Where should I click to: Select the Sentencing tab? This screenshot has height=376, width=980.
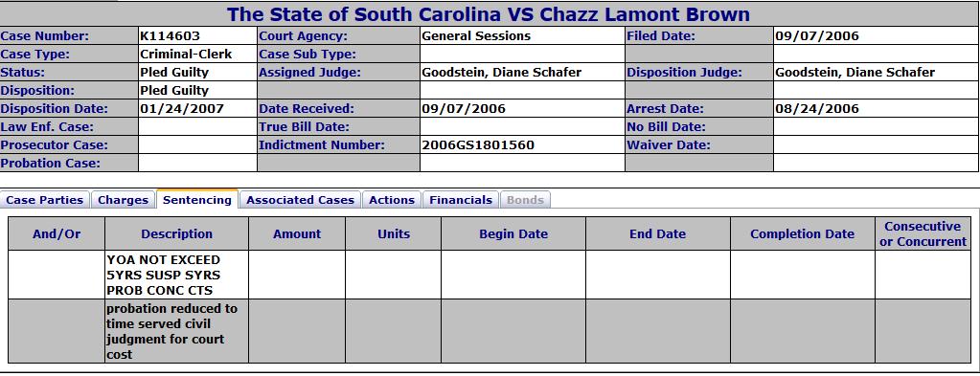click(x=197, y=199)
